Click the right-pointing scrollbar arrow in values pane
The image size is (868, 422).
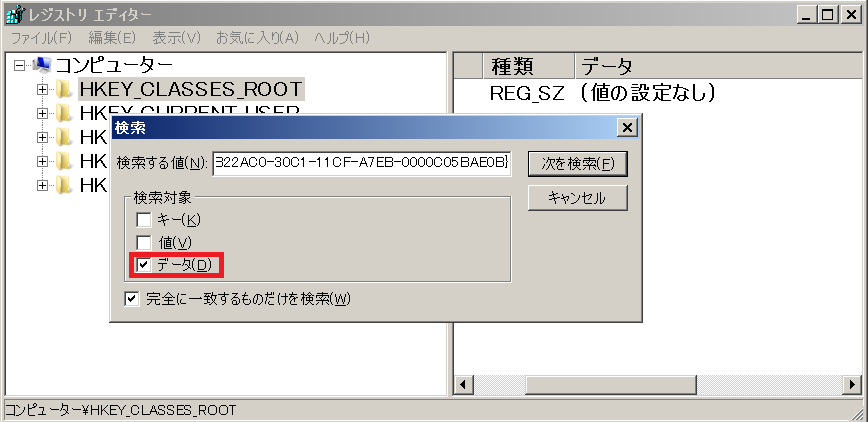point(853,384)
